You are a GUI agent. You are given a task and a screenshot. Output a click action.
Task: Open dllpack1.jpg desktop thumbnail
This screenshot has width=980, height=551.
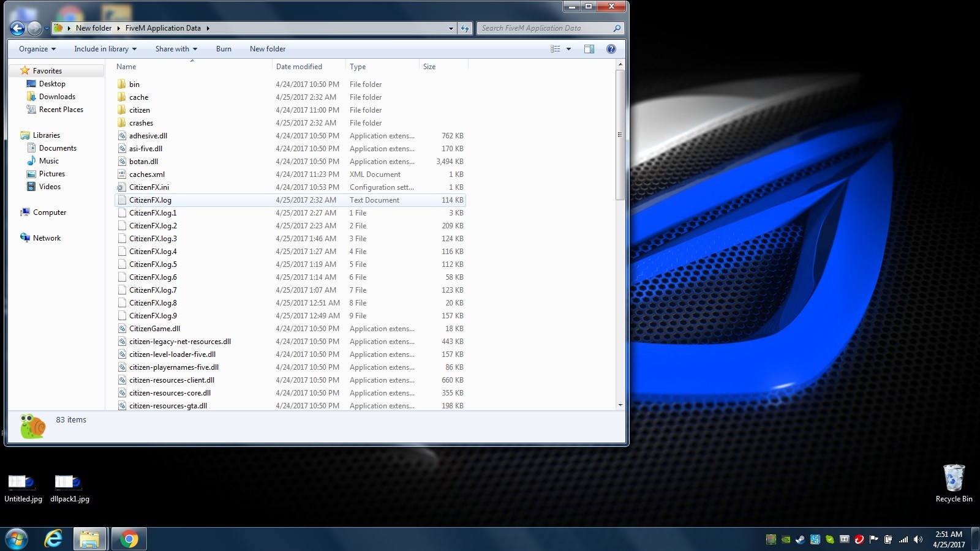(x=69, y=482)
